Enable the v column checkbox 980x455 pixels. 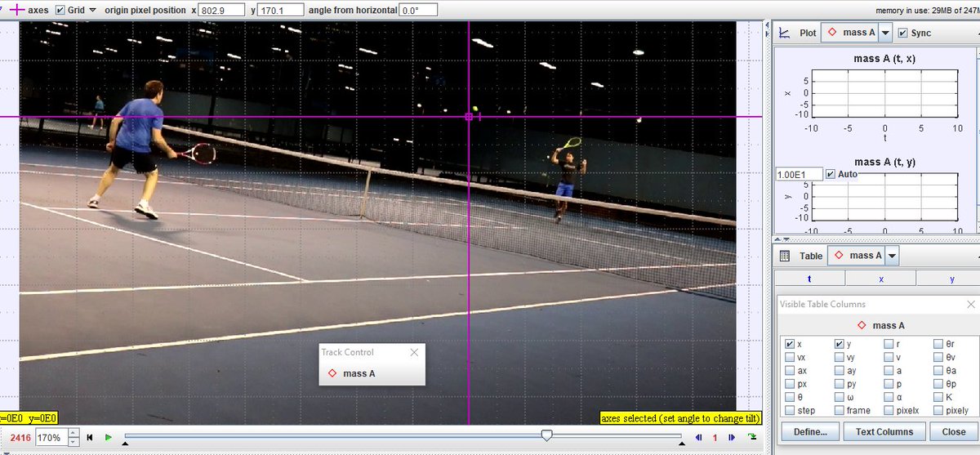coord(889,358)
